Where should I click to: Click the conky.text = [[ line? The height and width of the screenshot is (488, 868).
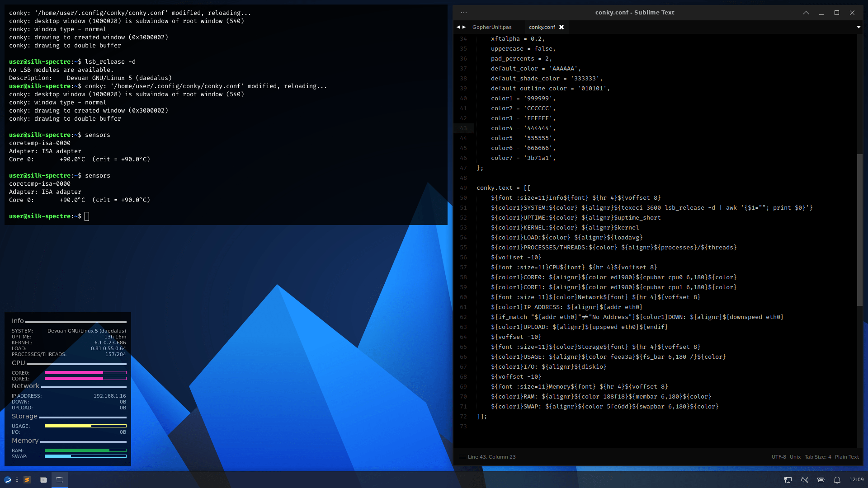504,188
